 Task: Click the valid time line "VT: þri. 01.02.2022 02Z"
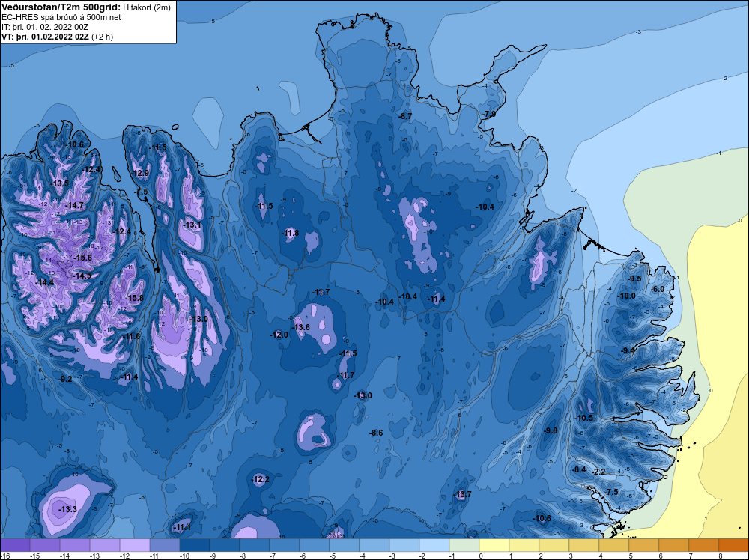click(x=45, y=37)
